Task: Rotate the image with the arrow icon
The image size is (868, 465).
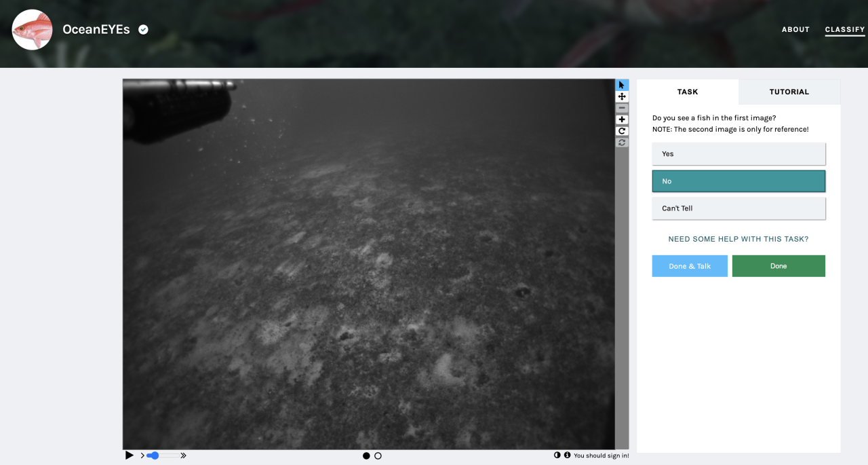Action: pos(622,131)
